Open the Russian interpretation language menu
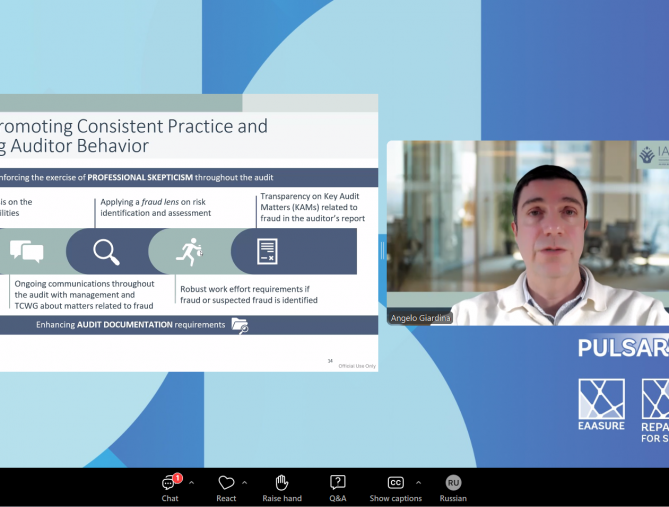The image size is (669, 507). [x=453, y=487]
